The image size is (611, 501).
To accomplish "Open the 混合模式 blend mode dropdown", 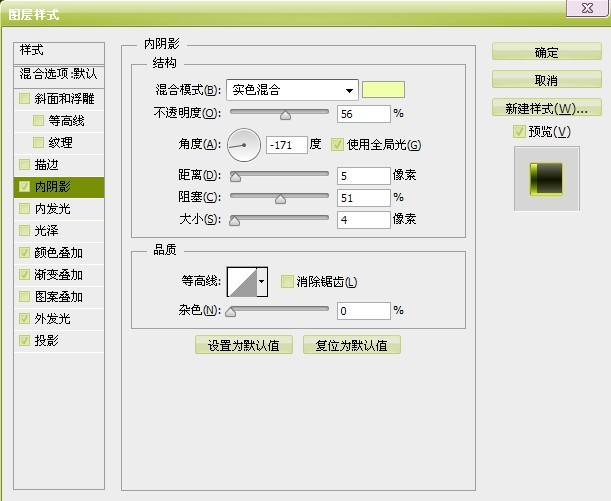I will [292, 90].
